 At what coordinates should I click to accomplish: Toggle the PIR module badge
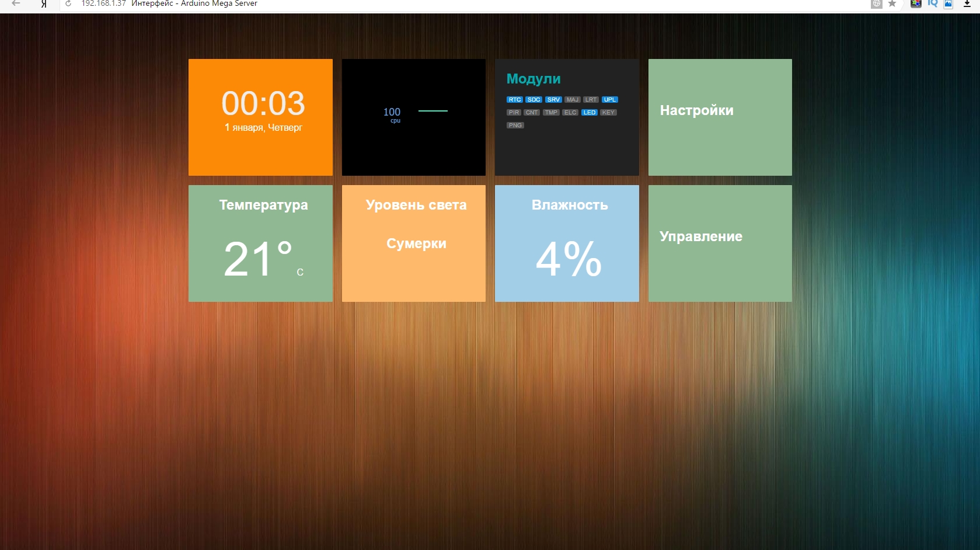[514, 113]
